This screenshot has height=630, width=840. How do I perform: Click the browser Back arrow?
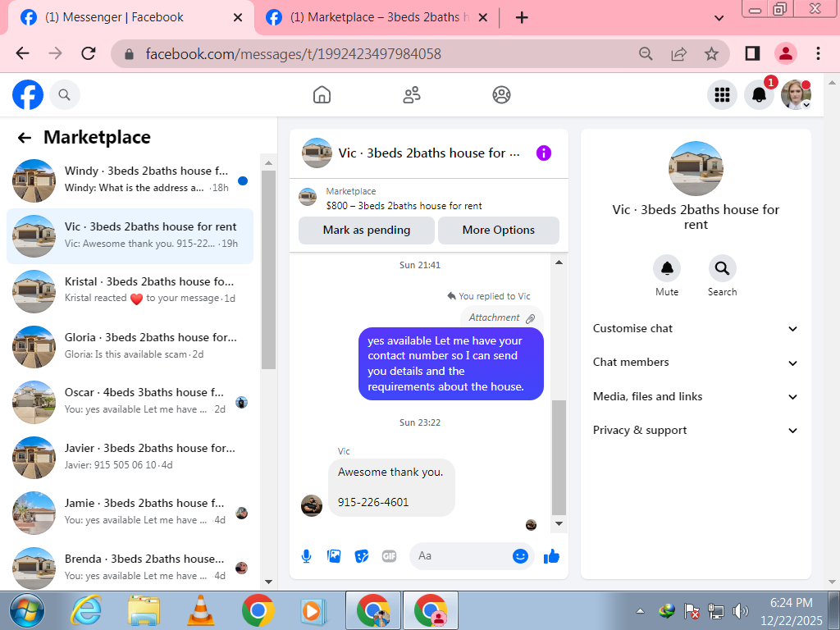(22, 53)
